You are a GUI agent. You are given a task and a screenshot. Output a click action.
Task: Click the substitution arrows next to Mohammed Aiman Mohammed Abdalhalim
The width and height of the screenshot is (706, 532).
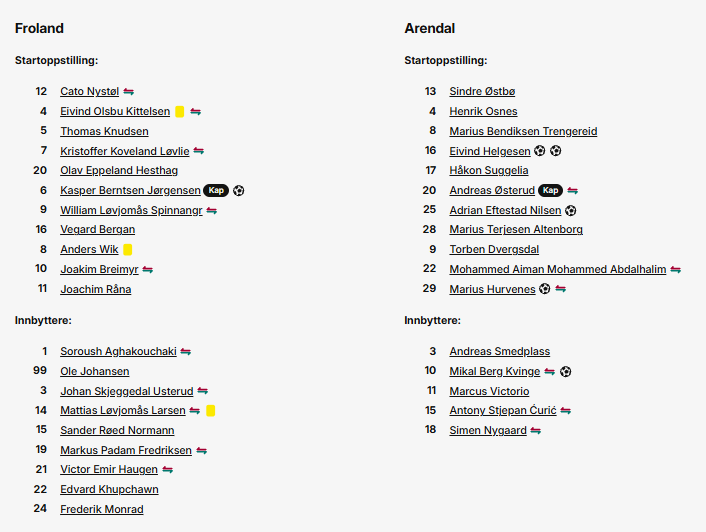click(x=675, y=270)
